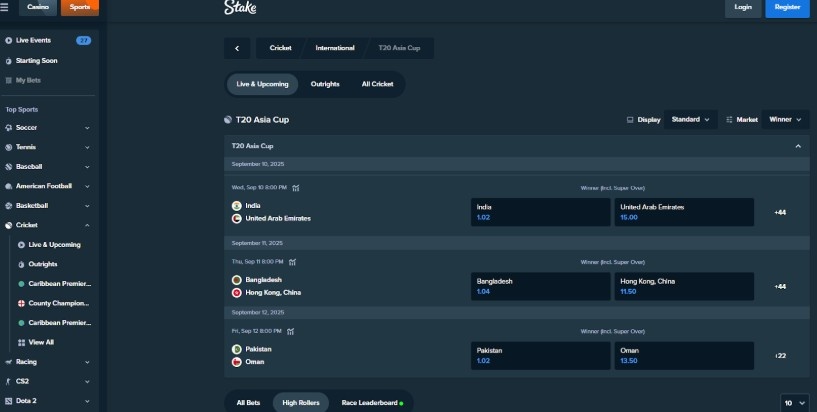The image size is (817, 412).
Task: Select the Live & Upcoming tab
Action: click(x=262, y=84)
